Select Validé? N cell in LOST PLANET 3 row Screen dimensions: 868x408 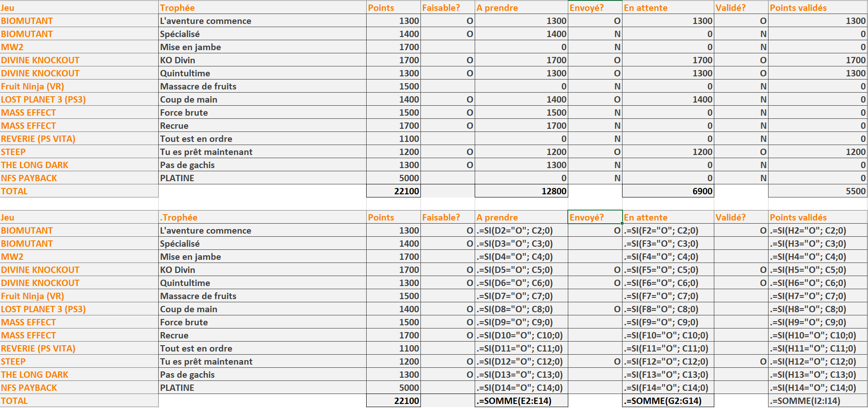pyautogui.click(x=741, y=99)
